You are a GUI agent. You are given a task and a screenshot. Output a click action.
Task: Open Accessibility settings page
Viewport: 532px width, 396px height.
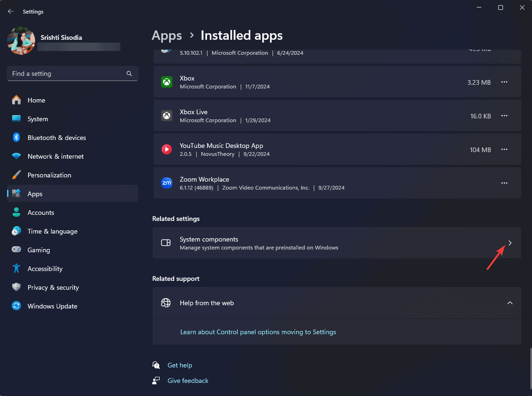point(45,269)
